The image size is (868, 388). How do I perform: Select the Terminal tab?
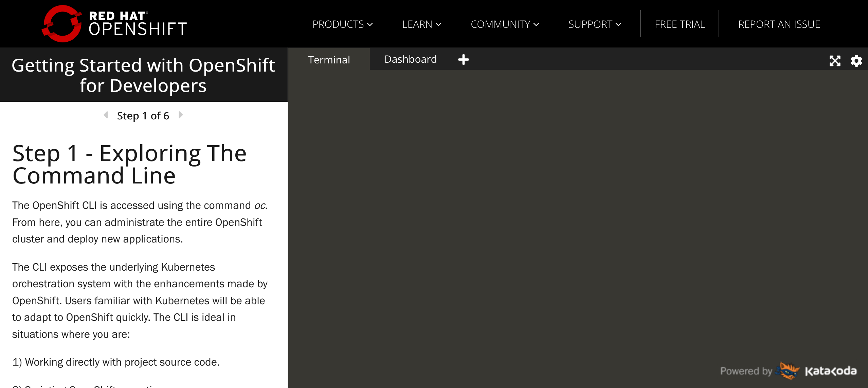coord(329,59)
